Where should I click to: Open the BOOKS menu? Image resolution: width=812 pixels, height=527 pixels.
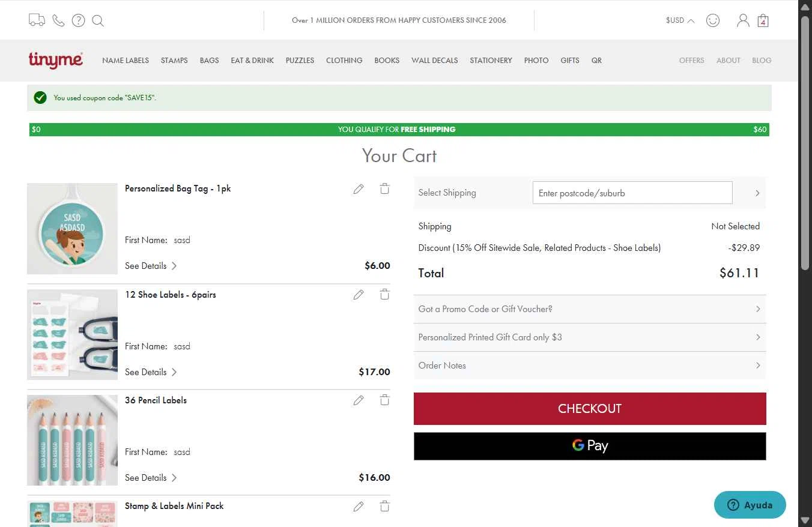coord(387,61)
